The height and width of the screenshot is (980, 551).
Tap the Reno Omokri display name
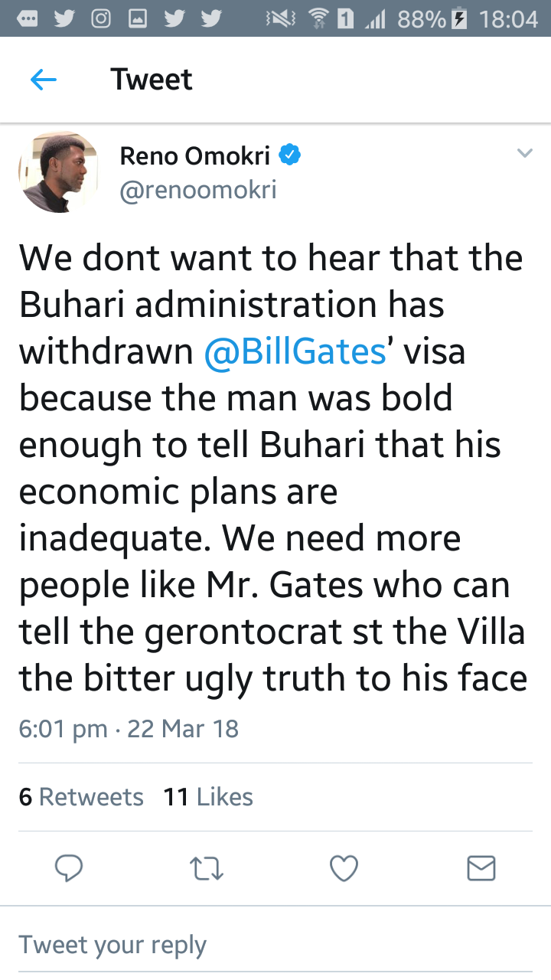(194, 156)
